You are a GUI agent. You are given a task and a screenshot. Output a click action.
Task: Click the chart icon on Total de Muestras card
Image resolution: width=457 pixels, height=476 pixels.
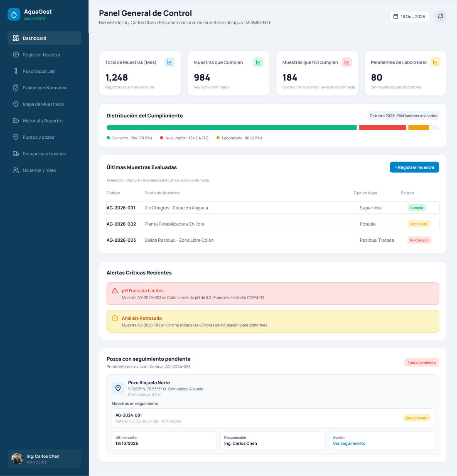pyautogui.click(x=170, y=62)
